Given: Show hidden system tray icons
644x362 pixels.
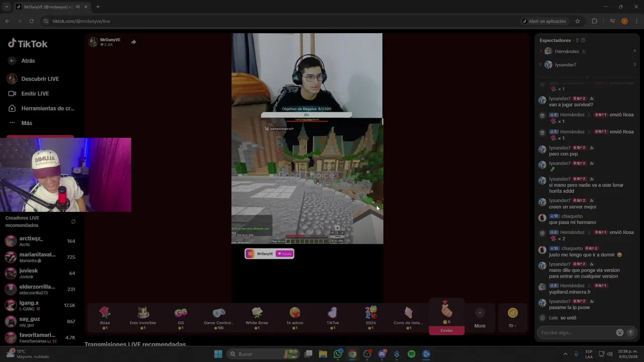Looking at the screenshot, I should click(565, 354).
